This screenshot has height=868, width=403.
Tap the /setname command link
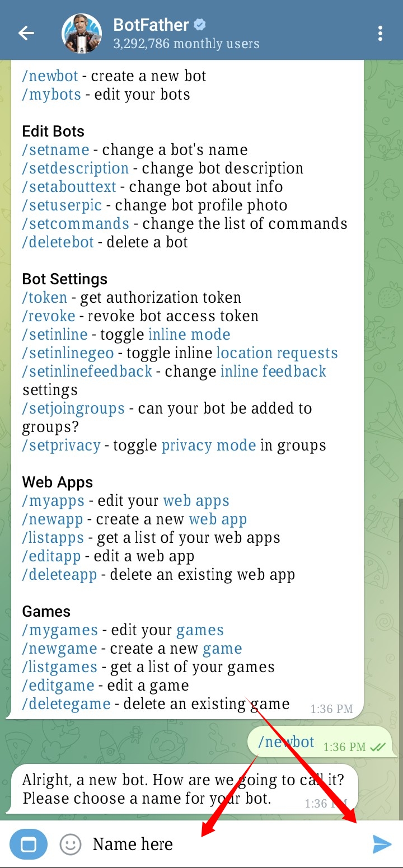(x=55, y=150)
